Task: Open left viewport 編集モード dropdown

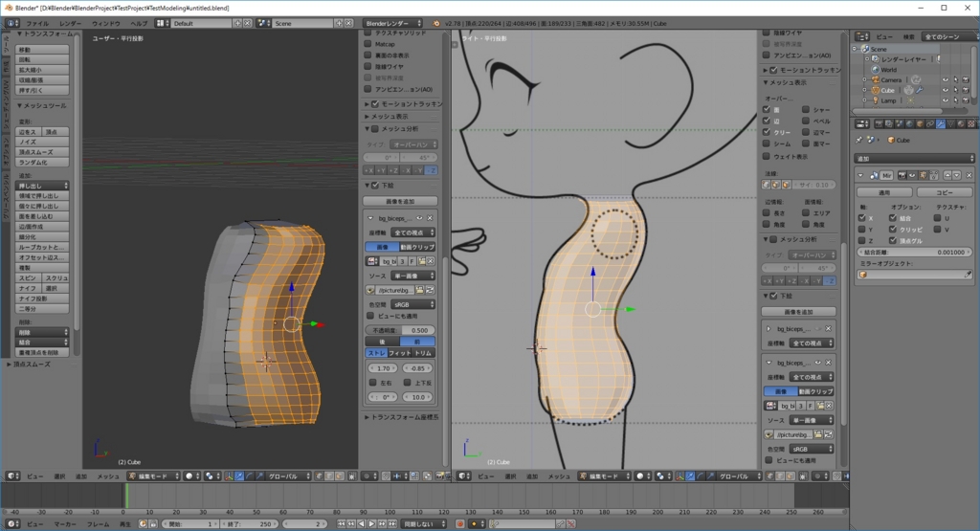Action: tap(153, 476)
